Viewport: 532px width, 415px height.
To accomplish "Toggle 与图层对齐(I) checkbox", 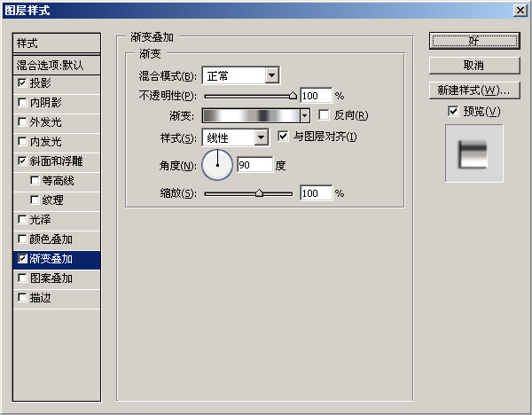I will (283, 137).
